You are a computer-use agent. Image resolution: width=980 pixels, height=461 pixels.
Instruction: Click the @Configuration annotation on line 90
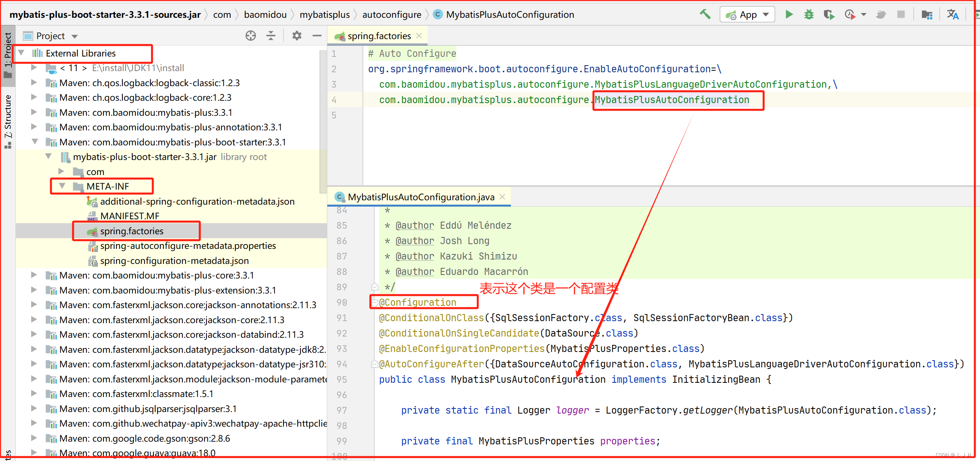tap(417, 302)
